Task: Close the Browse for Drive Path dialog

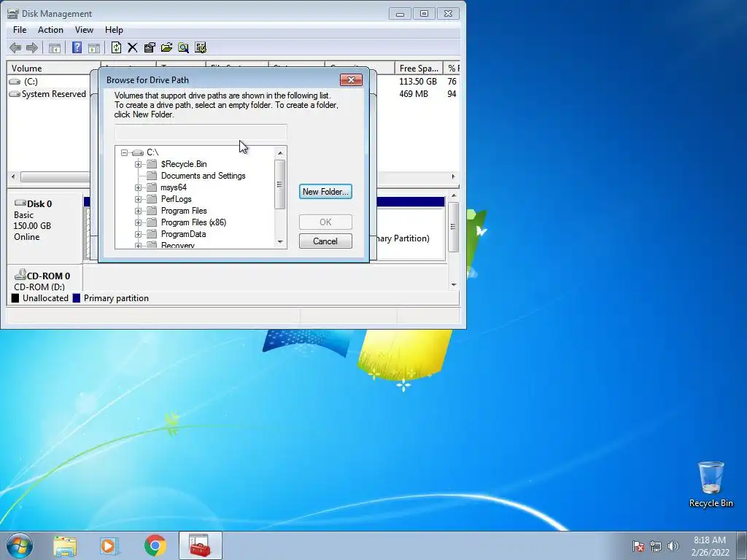Action: (x=351, y=80)
